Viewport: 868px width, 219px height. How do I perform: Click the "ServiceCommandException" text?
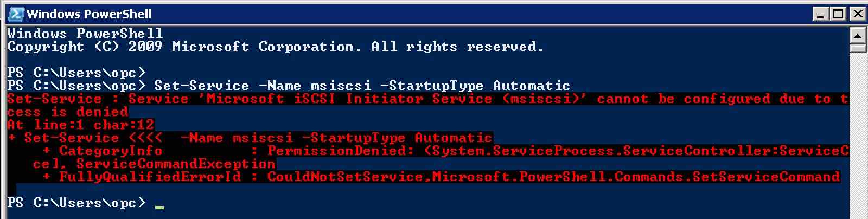(x=176, y=164)
